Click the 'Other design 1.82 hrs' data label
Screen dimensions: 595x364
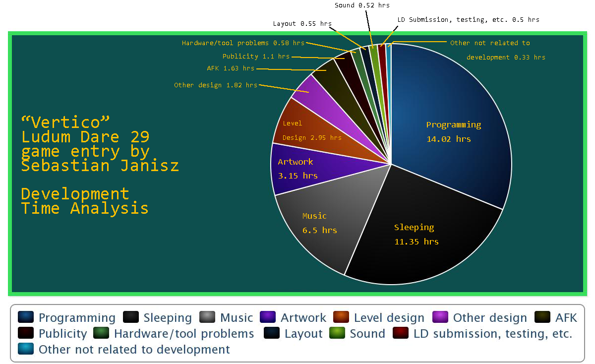coord(216,85)
